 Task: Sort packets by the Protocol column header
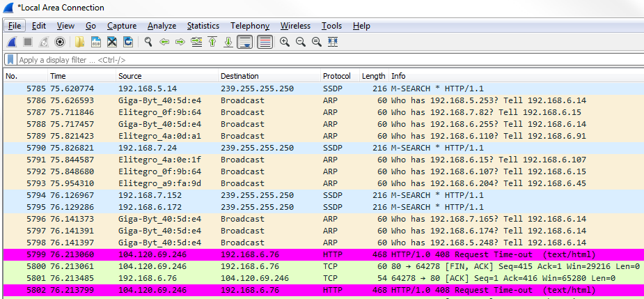(336, 76)
